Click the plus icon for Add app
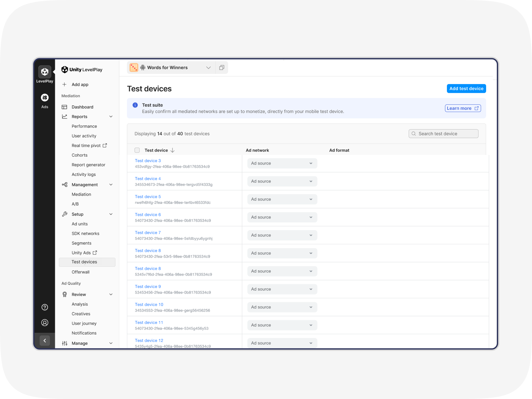The image size is (532, 399). (65, 84)
